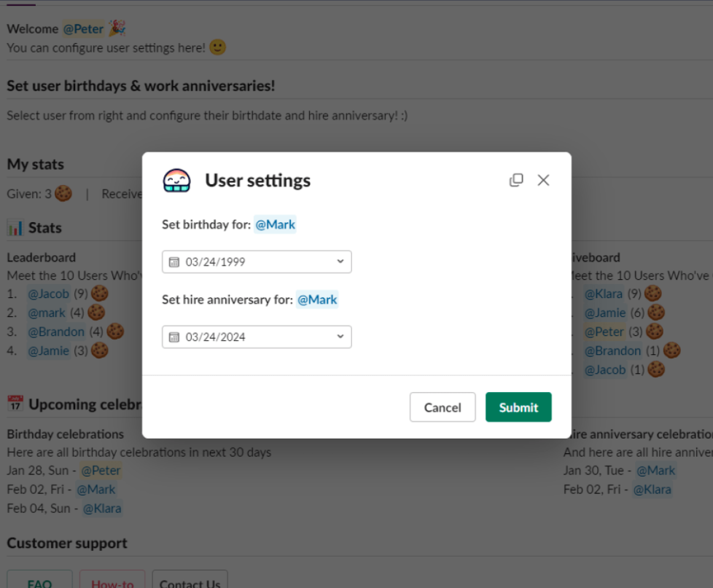The height and width of the screenshot is (588, 713).
Task: Expand the hire anniversary date chevron
Action: point(340,337)
